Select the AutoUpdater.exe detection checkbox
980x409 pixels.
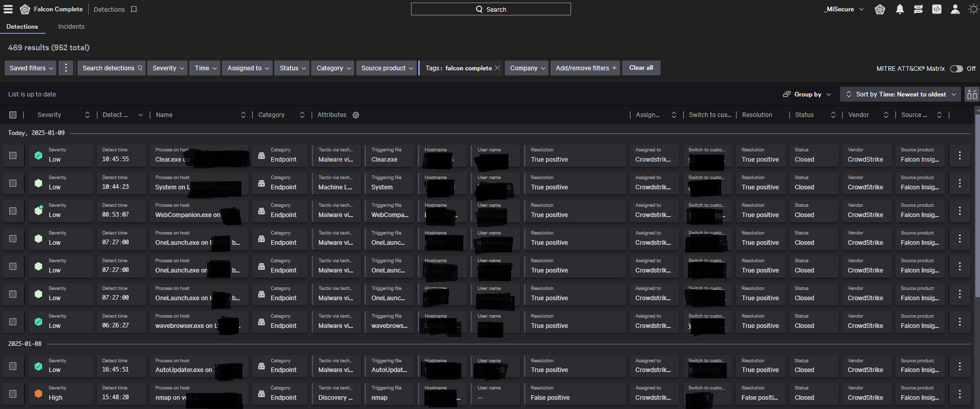13,366
